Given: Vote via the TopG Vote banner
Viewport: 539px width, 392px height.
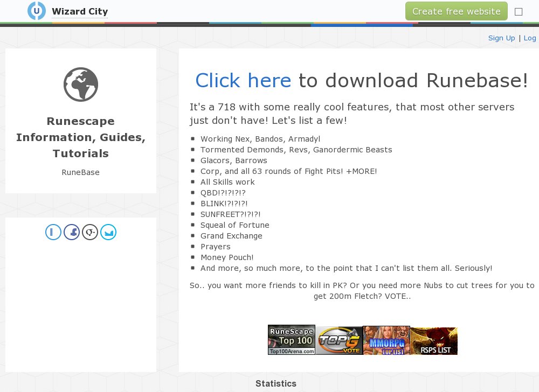Looking at the screenshot, I should pyautogui.click(x=339, y=340).
